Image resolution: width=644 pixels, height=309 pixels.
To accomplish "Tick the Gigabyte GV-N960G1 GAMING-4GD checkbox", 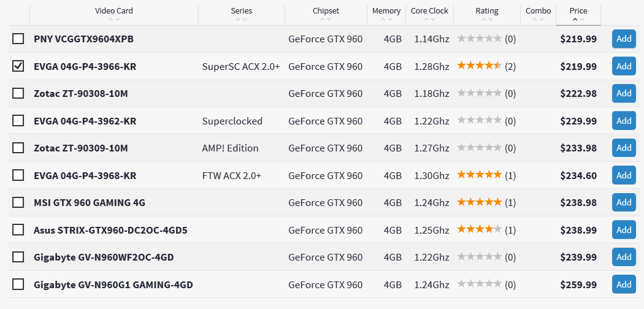I will pos(18,284).
